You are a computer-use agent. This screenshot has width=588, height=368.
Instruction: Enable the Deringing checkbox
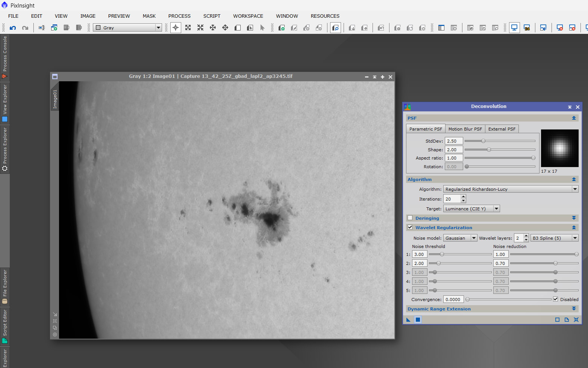(x=410, y=218)
